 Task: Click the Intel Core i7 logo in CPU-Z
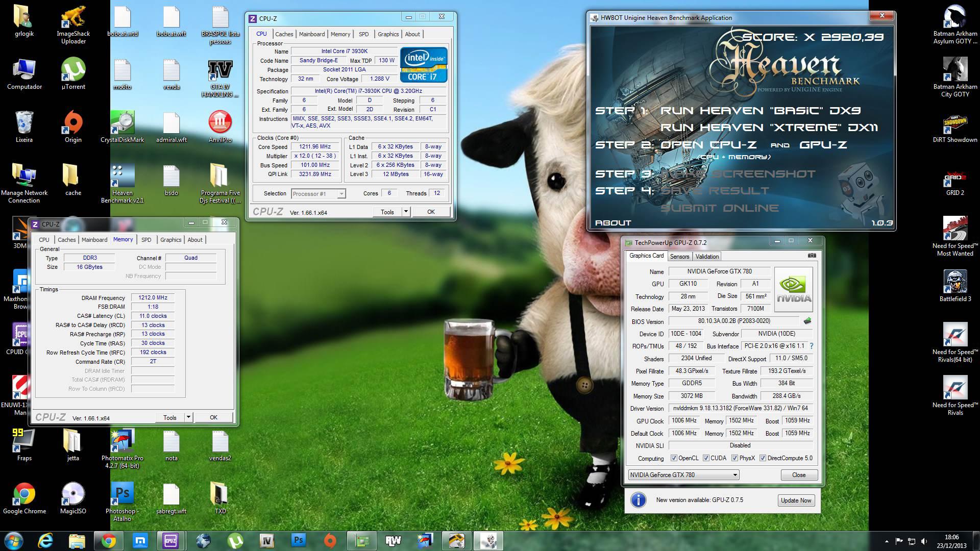coord(424,65)
